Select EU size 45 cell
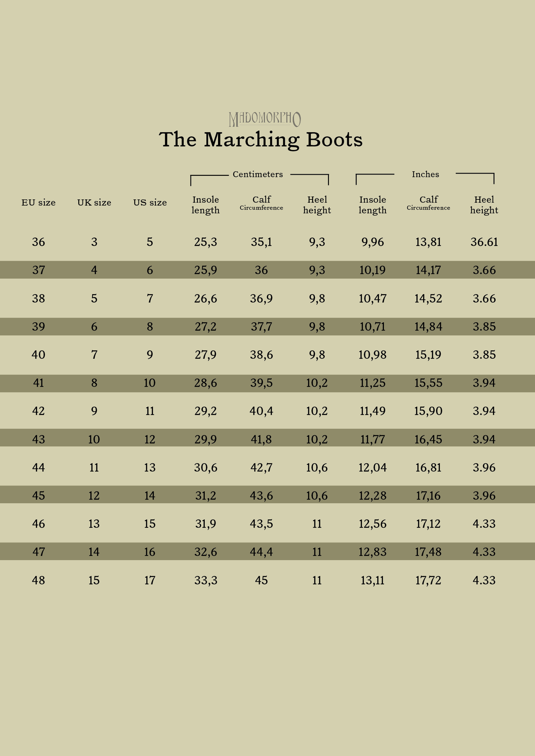Viewport: 535px width, 756px height. [39, 495]
